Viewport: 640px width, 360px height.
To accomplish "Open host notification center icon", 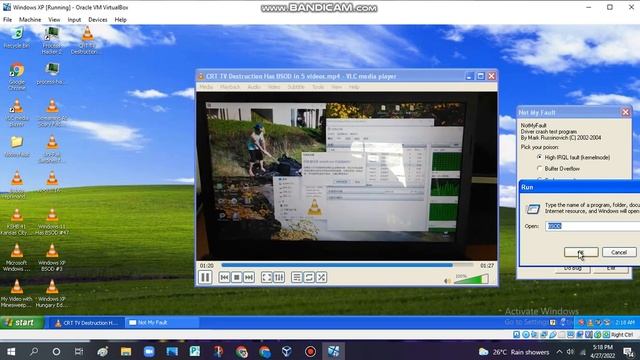I will tap(629, 352).
